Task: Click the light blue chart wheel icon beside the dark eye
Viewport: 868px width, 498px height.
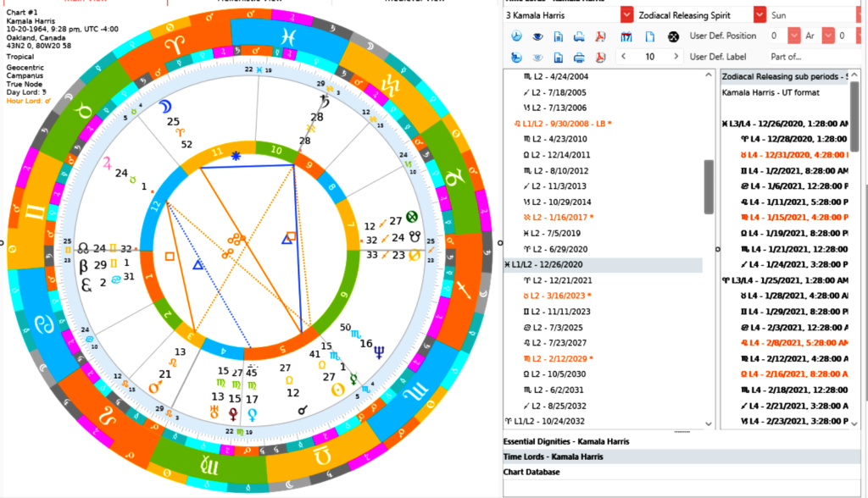Action: [516, 36]
